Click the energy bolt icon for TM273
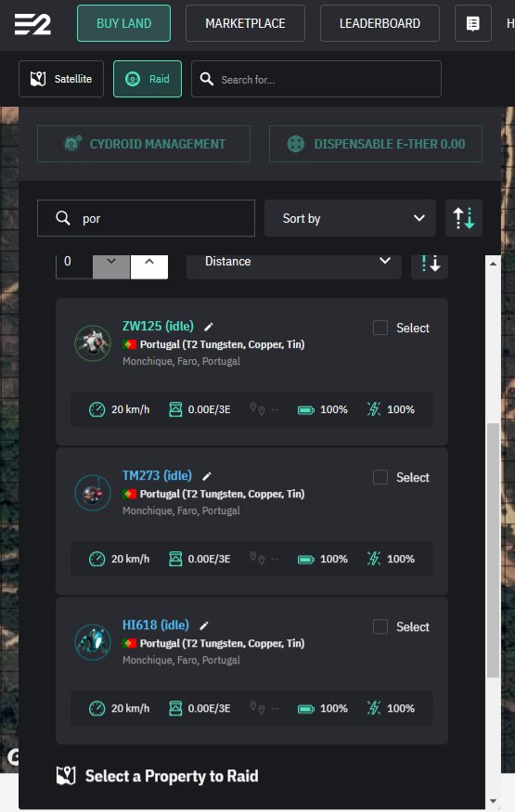Screen dimensions: 515x812 tap(374, 559)
